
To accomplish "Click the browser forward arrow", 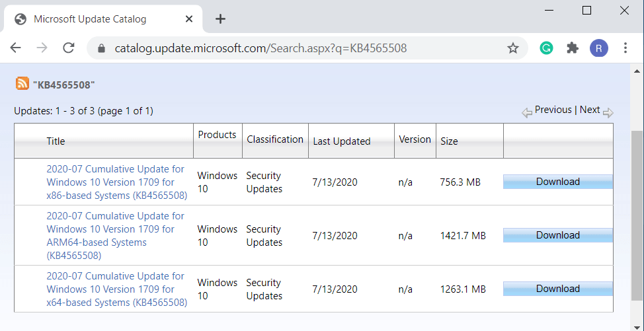I will 42,48.
